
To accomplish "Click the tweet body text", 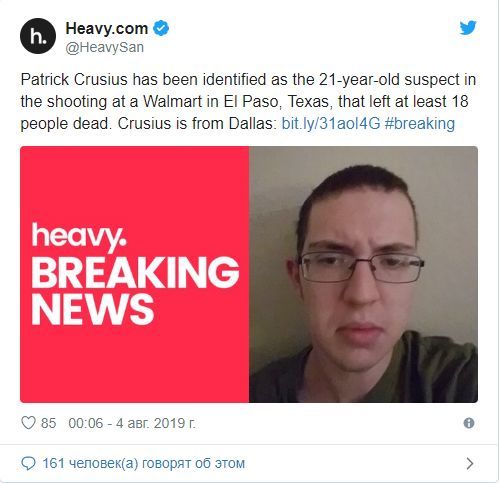I will tap(248, 101).
